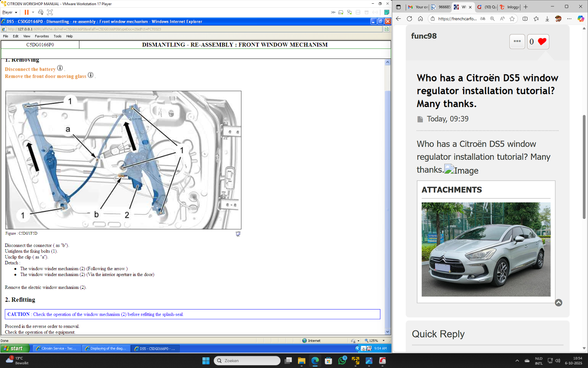Open WhatsApp from the Windows taskbar
Viewport: 588px width, 368px height.
click(342, 361)
